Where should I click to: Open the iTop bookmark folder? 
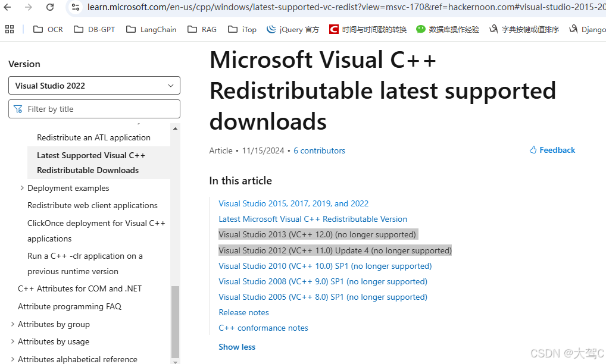click(242, 29)
